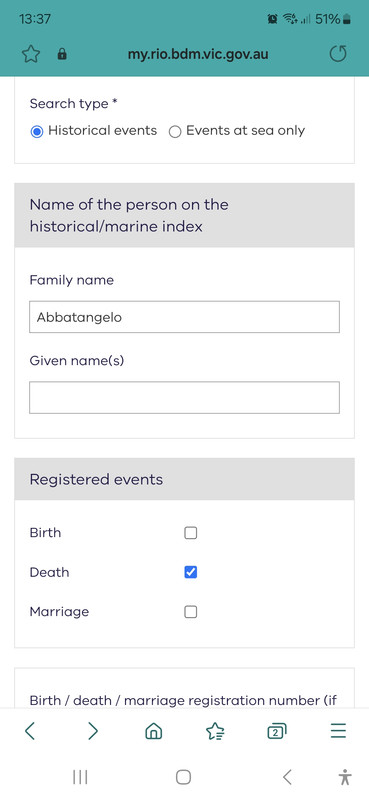Tap the padlock site security icon
369x800 pixels.
(x=62, y=54)
